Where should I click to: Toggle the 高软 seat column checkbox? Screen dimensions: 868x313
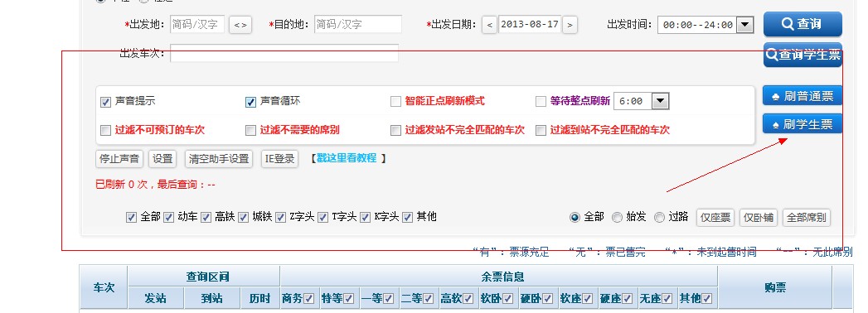[468, 299]
